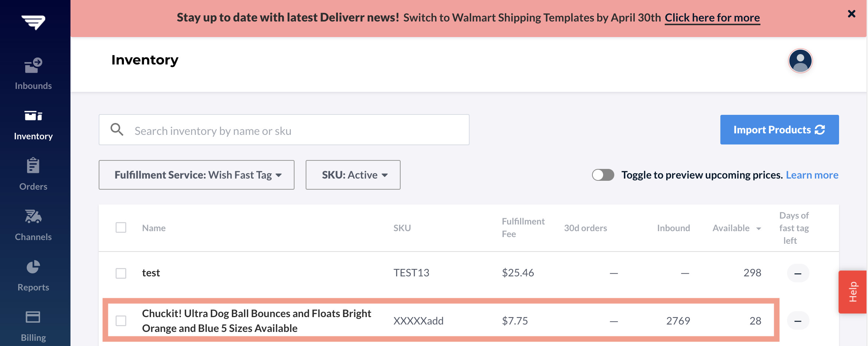
Task: Open the Orders clipboard icon
Action: (33, 166)
